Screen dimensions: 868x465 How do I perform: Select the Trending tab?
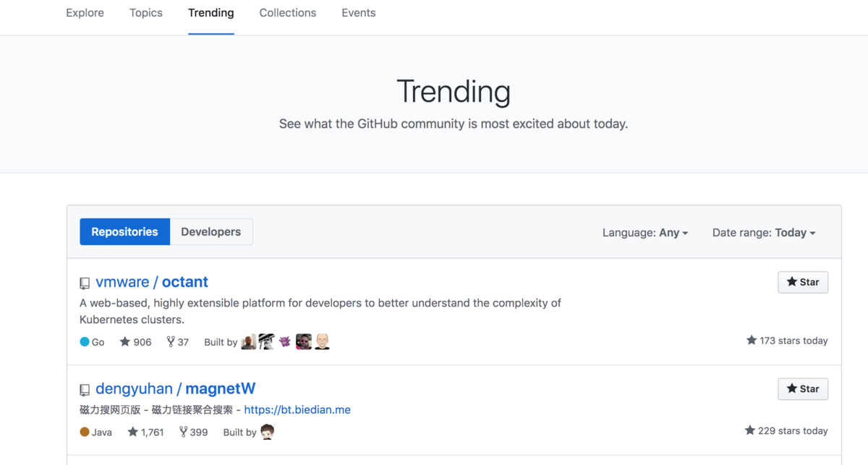point(211,13)
